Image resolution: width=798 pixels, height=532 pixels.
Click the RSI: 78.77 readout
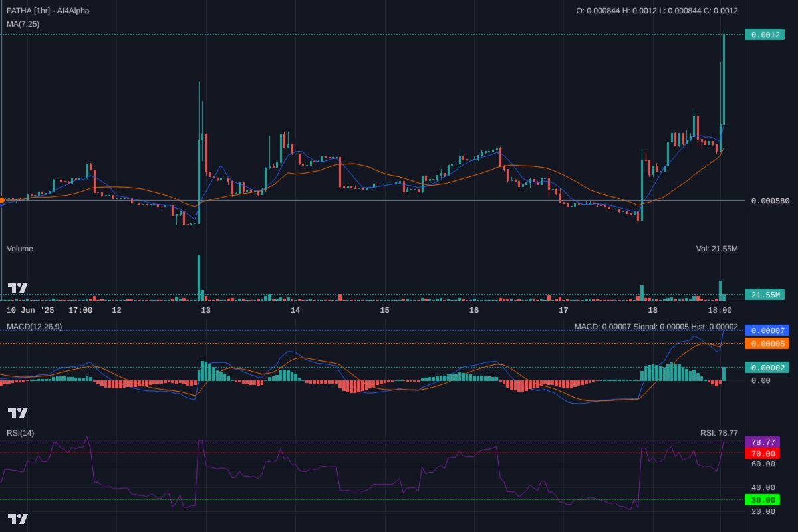pos(719,433)
